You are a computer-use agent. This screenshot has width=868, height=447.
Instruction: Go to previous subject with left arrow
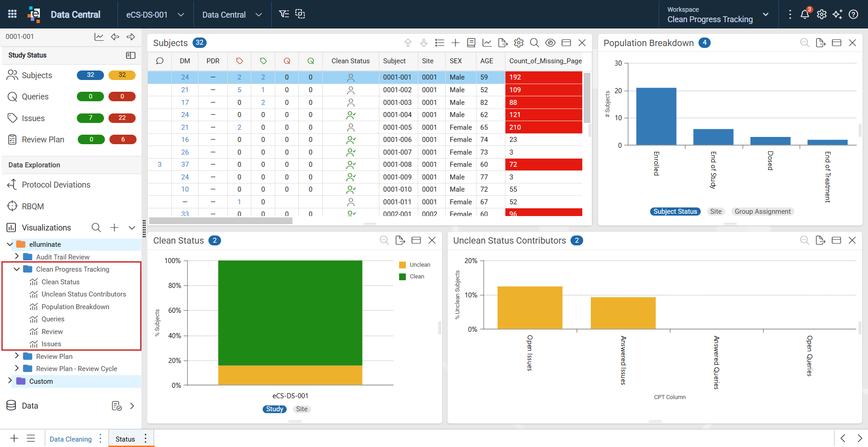pyautogui.click(x=115, y=37)
